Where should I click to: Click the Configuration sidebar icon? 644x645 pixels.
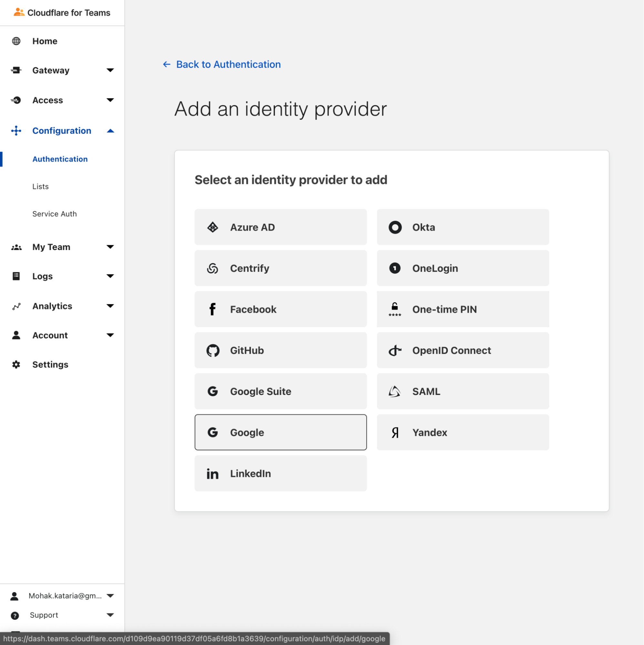16,131
